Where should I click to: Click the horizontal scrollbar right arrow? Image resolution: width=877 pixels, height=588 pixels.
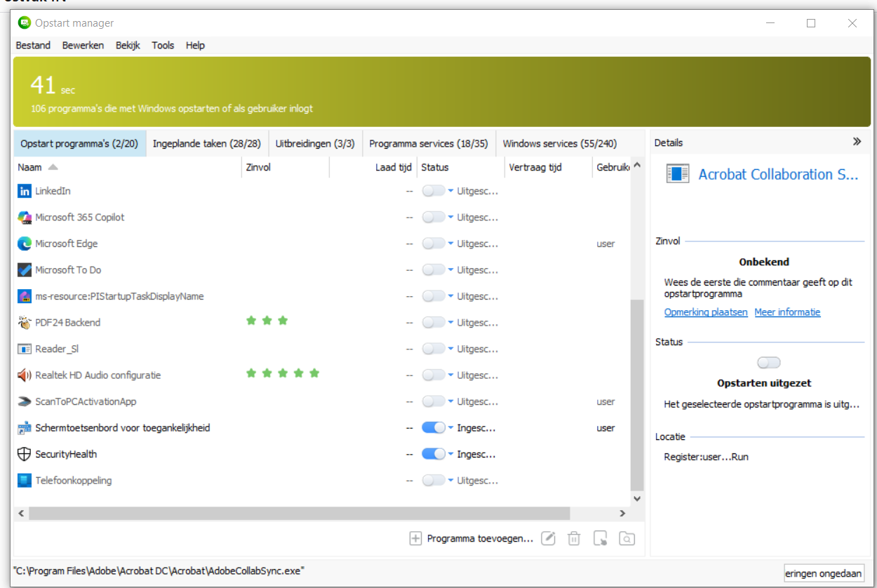click(x=622, y=514)
